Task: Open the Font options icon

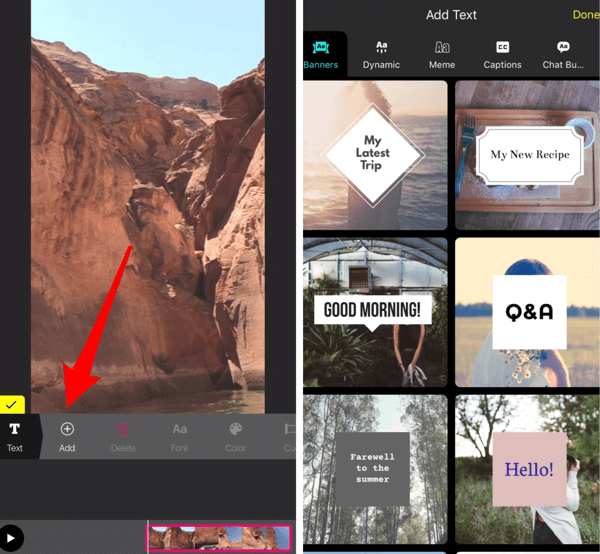Action: (179, 429)
